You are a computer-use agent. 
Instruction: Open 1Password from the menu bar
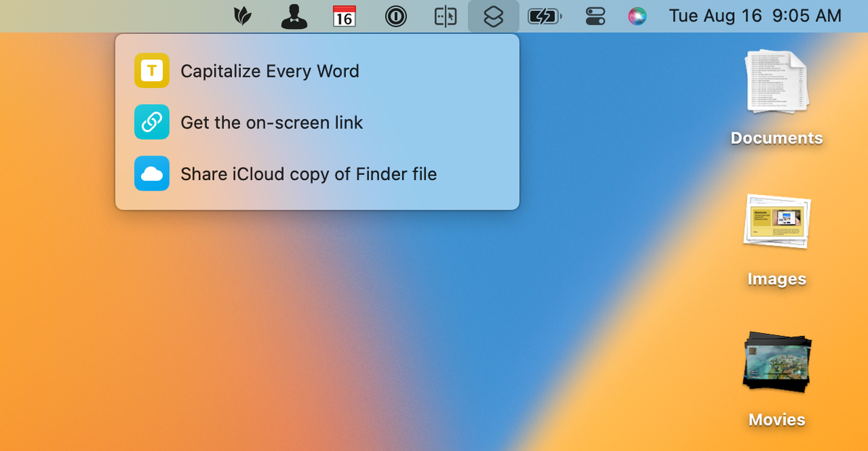click(x=396, y=16)
